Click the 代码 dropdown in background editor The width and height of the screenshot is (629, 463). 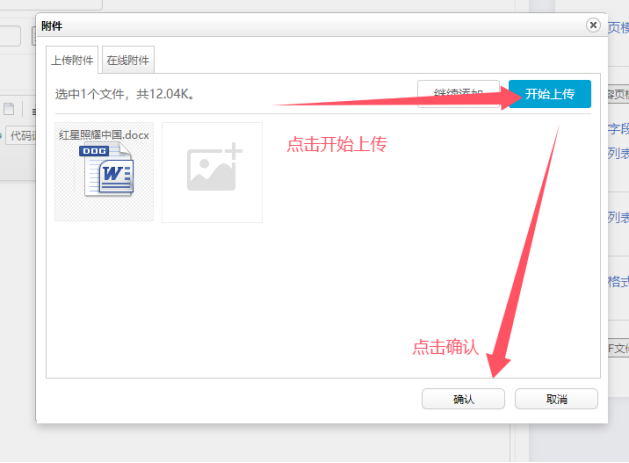pos(18,136)
